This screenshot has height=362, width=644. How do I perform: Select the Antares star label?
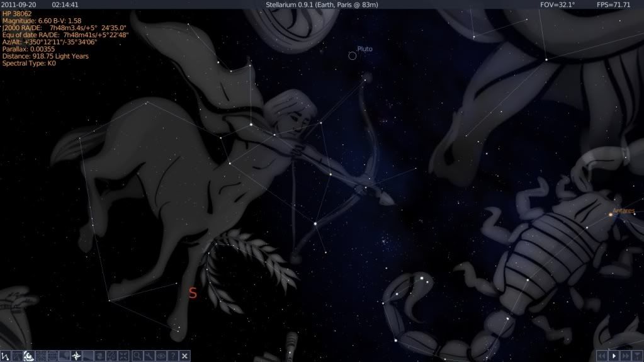pos(624,211)
